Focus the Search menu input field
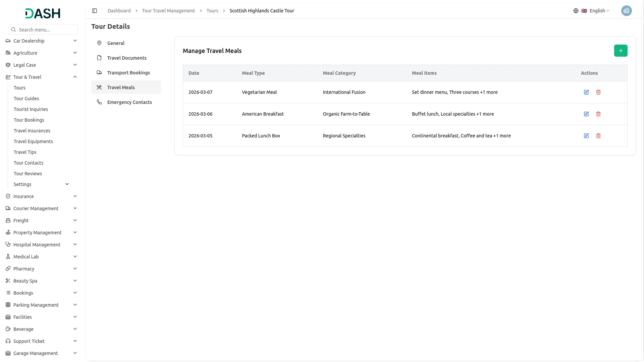This screenshot has width=644, height=362. (x=43, y=29)
